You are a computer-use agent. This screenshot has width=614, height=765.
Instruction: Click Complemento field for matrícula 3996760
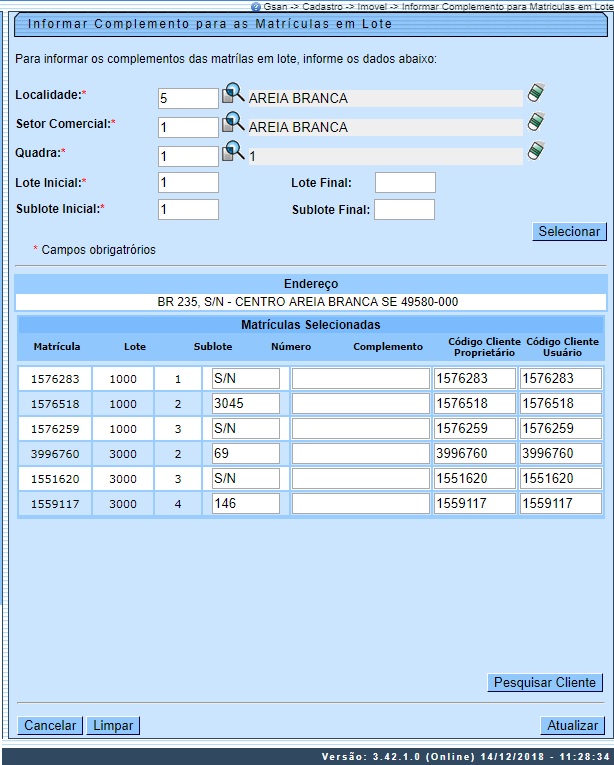360,453
